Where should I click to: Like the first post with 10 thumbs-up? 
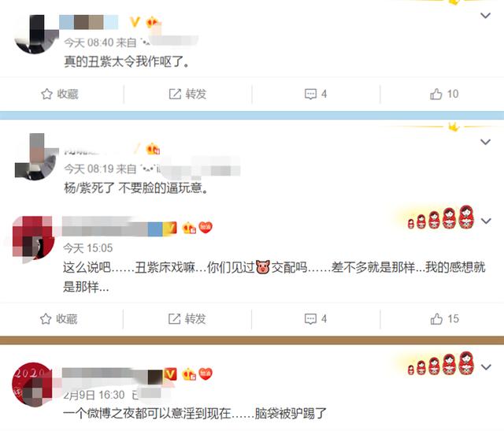(x=435, y=94)
